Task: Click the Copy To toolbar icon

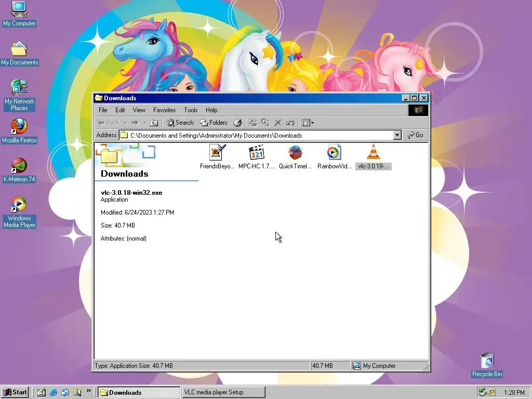Action: pyautogui.click(x=265, y=123)
